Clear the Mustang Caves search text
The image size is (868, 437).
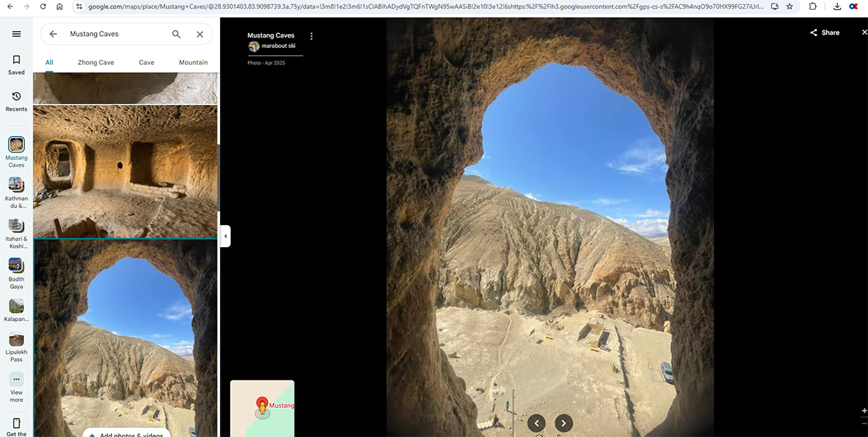click(200, 34)
